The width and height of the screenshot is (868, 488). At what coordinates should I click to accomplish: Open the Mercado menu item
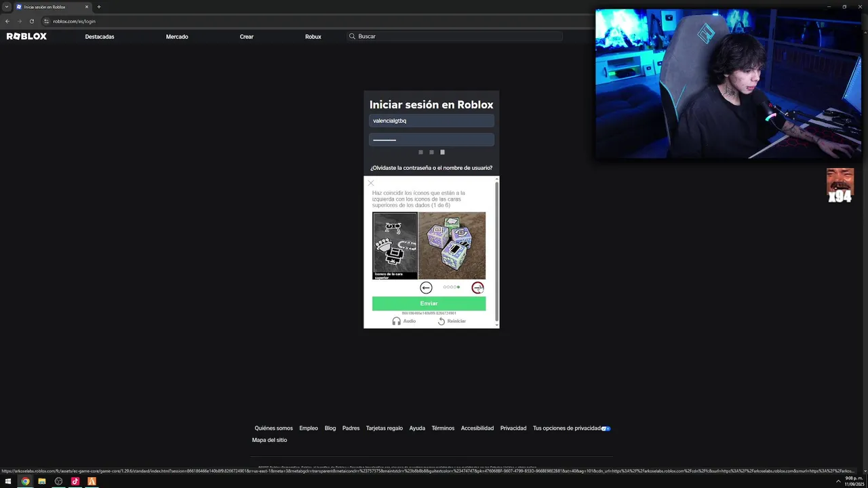coord(177,37)
